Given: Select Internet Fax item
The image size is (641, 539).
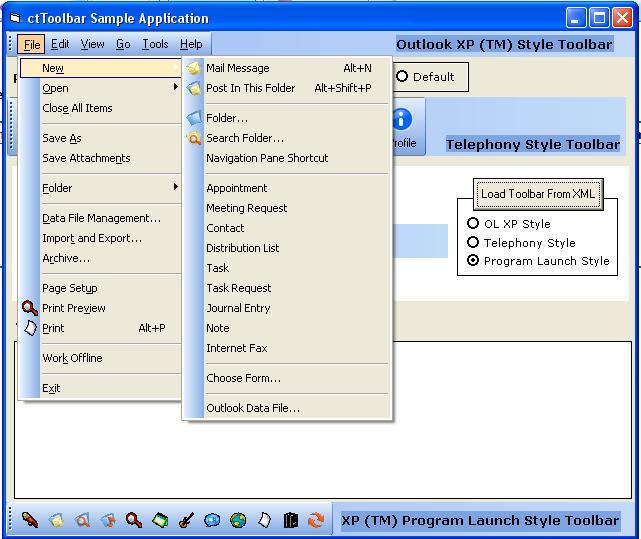Looking at the screenshot, I should 287,348.
